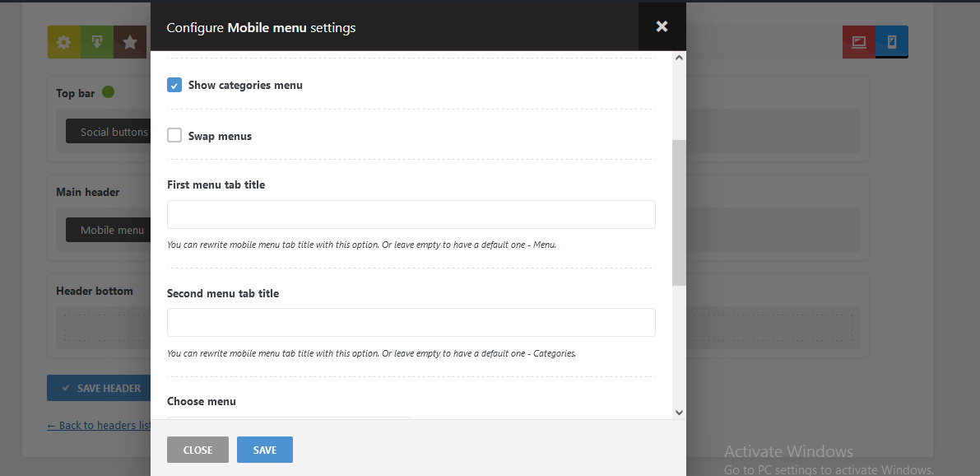
Task: Click the yellow gear settings icon
Action: 63,42
